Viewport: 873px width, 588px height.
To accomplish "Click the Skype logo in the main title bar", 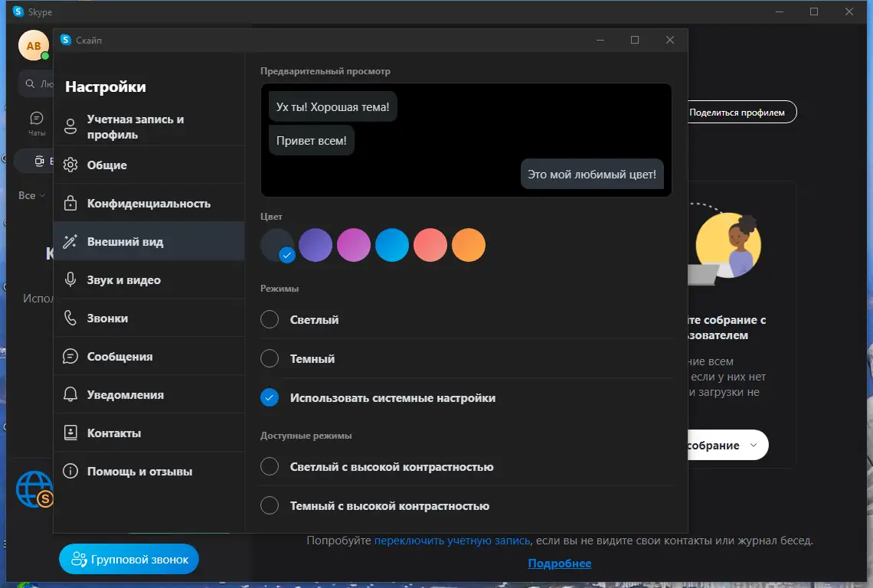I will [x=18, y=11].
